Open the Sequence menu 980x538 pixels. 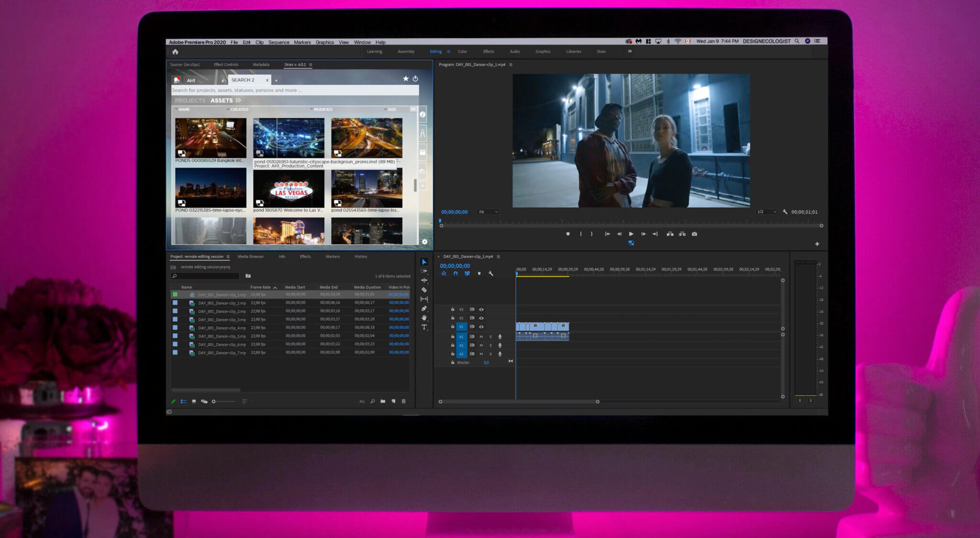(278, 43)
